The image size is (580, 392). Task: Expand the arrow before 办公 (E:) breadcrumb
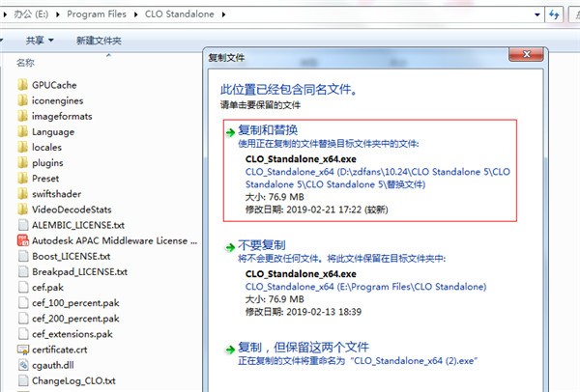point(5,14)
